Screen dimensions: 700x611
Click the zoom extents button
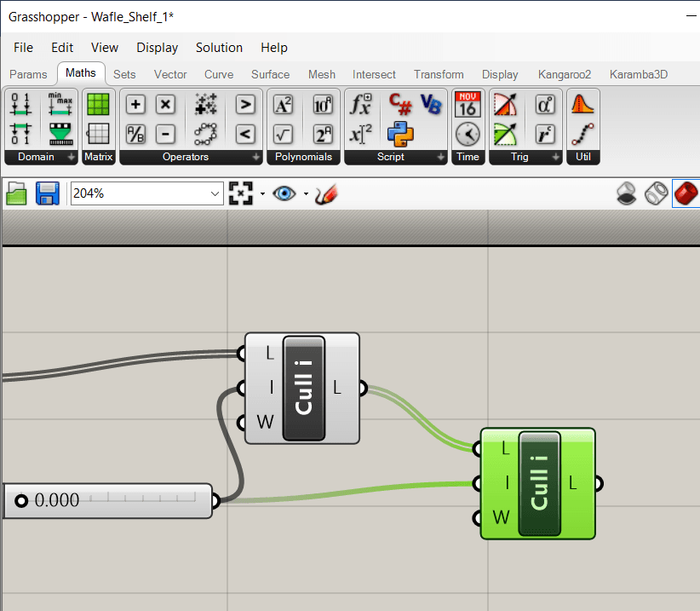242,193
